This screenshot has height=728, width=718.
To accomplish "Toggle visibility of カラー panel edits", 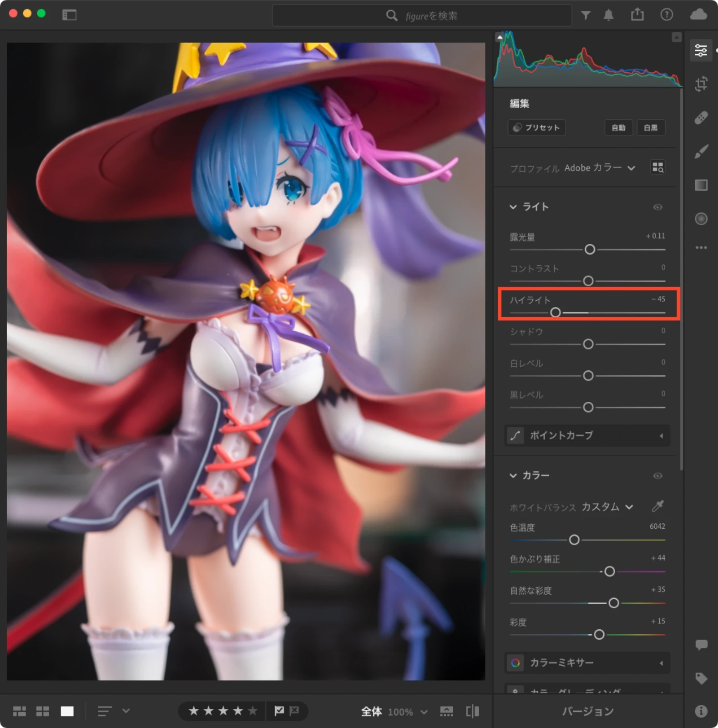I will click(657, 475).
